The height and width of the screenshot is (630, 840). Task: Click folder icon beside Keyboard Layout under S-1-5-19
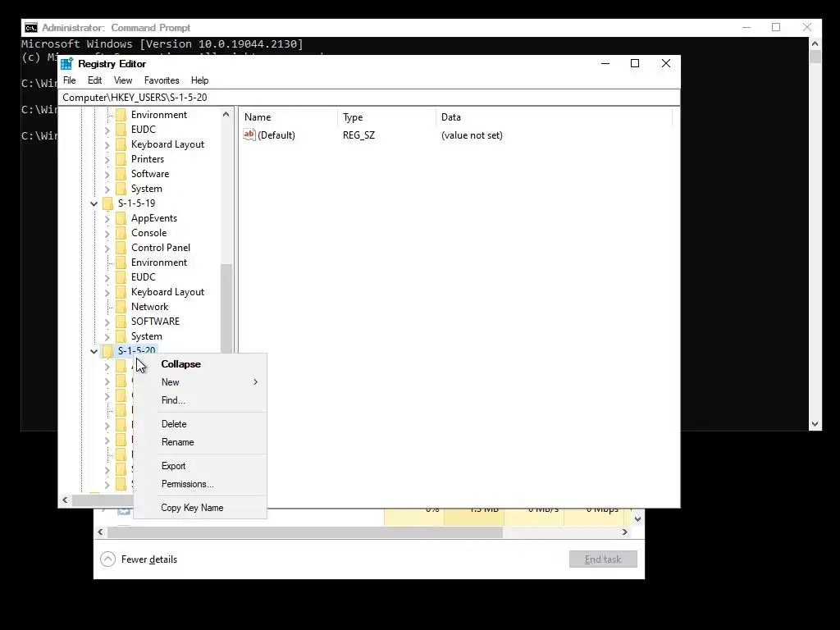(121, 292)
